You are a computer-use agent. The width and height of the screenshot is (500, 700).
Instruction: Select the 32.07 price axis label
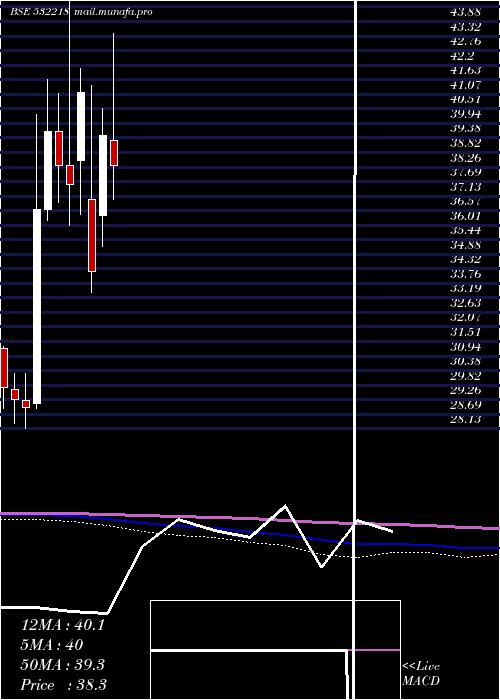click(466, 318)
